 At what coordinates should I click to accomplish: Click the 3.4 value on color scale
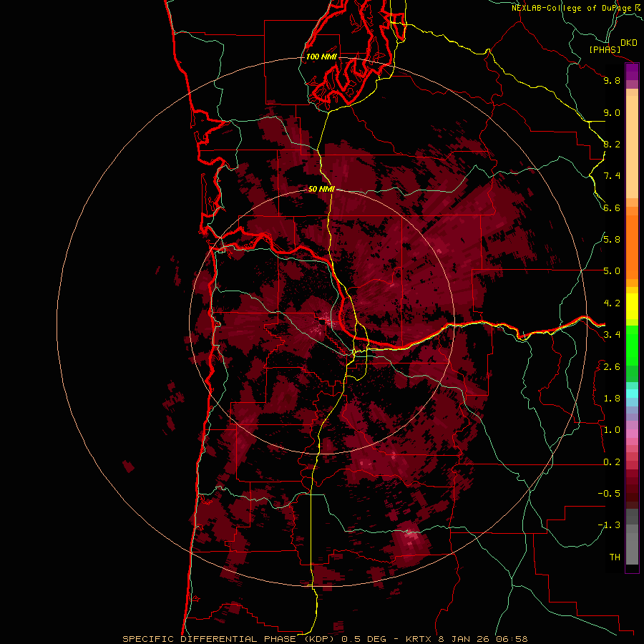(x=612, y=335)
